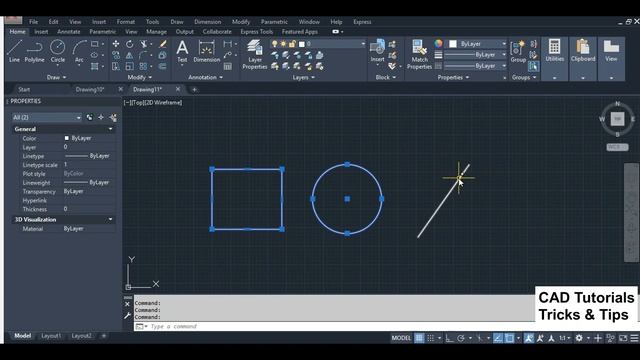The height and width of the screenshot is (360, 640).
Task: Select the Arc tool
Action: click(79, 51)
